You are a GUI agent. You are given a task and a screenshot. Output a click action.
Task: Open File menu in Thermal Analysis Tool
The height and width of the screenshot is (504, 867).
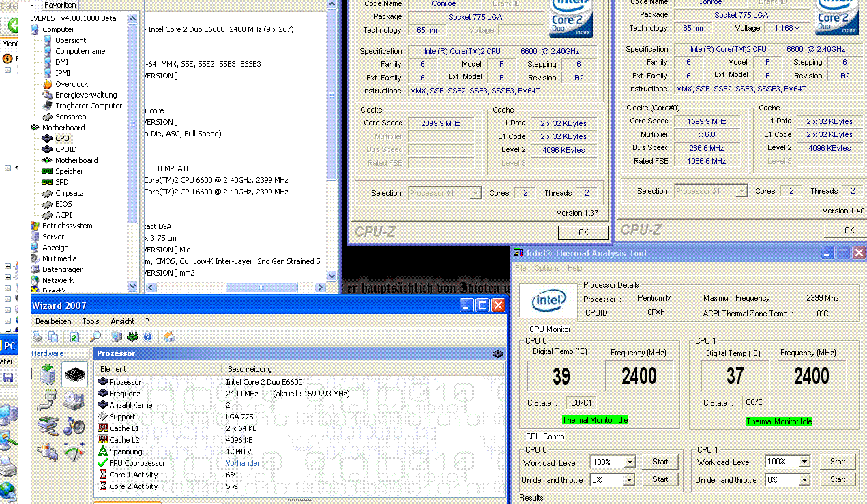coord(520,268)
